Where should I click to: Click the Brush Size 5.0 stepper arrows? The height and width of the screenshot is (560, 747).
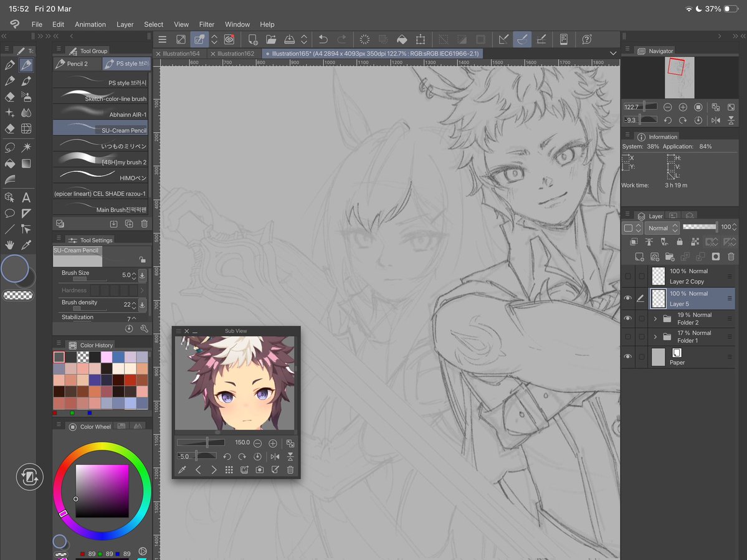134,275
